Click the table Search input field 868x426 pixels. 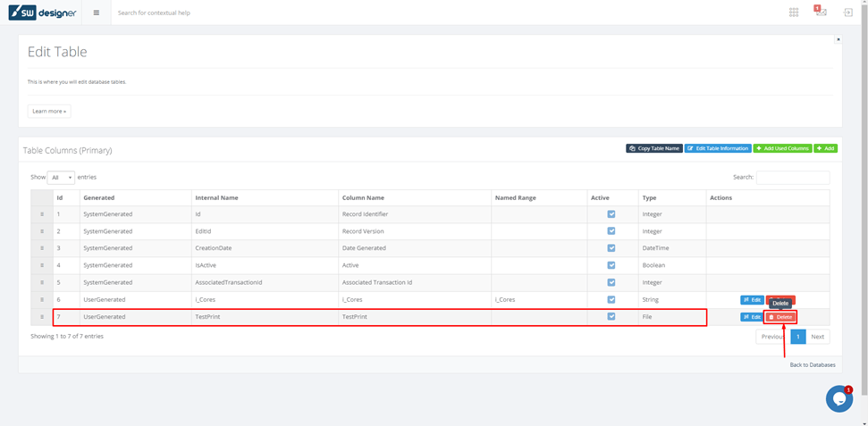click(792, 178)
